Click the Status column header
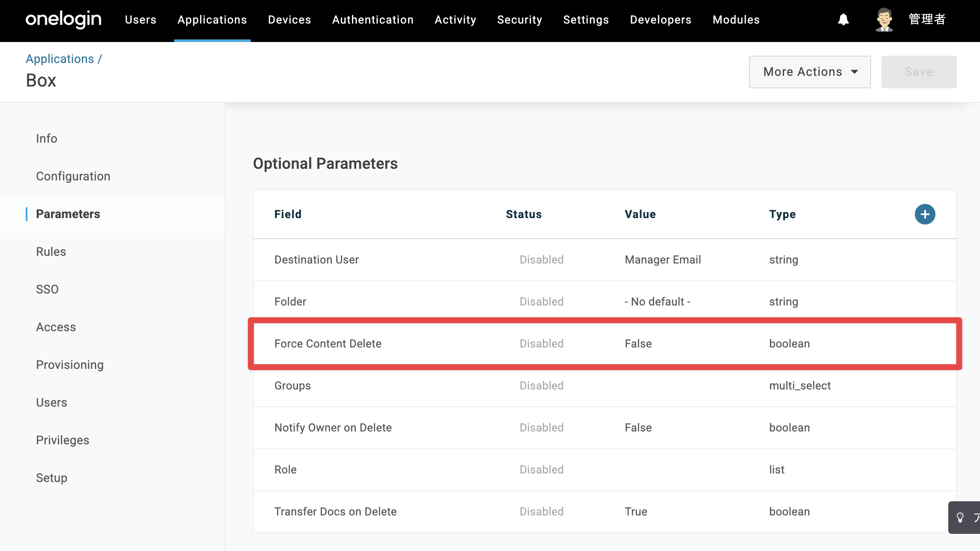980x551 pixels. tap(524, 214)
